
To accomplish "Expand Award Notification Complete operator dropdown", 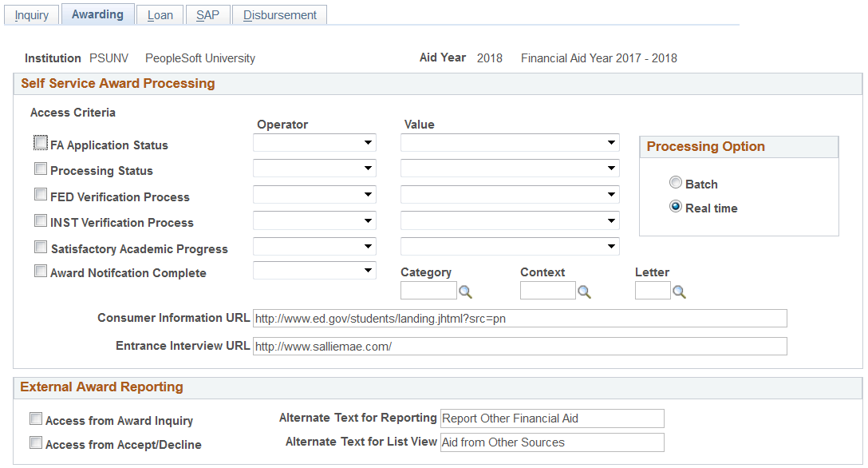I will (314, 272).
